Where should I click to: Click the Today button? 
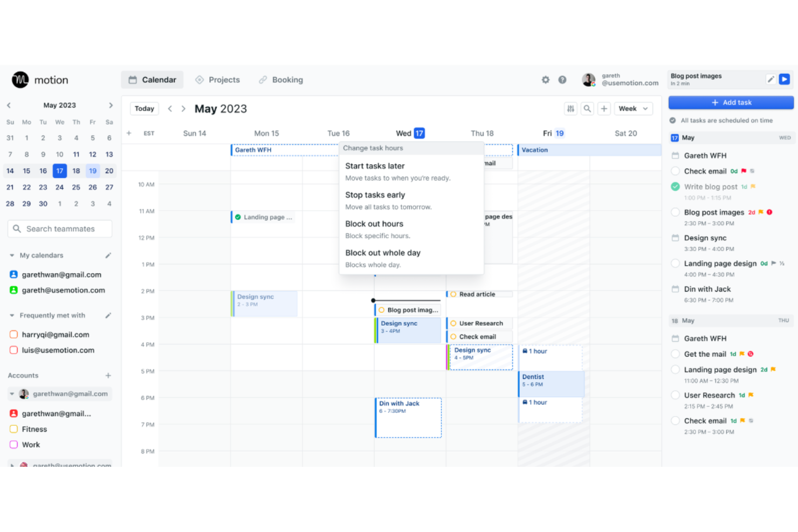pyautogui.click(x=144, y=108)
